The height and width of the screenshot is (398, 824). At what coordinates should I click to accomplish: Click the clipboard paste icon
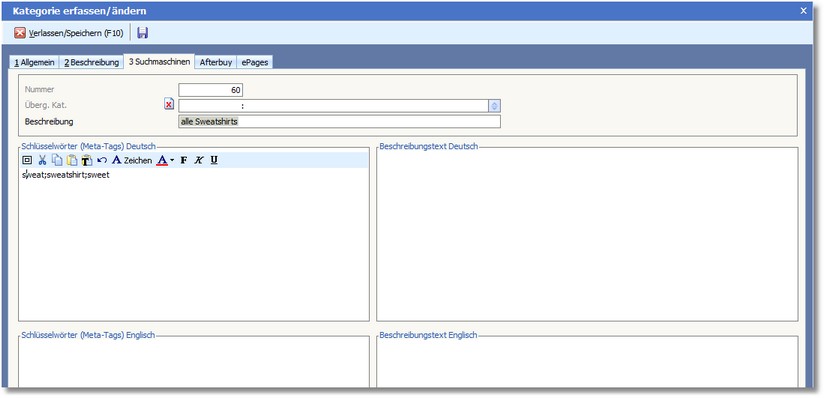[x=72, y=160]
